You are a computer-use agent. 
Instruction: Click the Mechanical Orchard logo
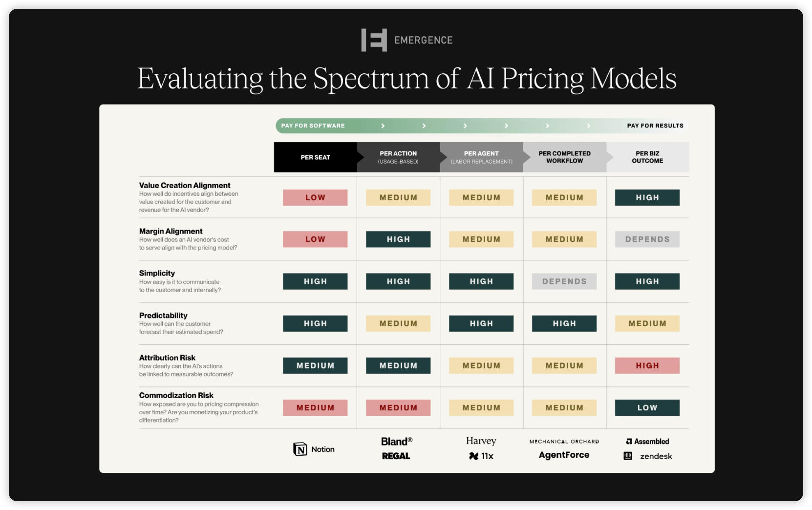(x=564, y=442)
